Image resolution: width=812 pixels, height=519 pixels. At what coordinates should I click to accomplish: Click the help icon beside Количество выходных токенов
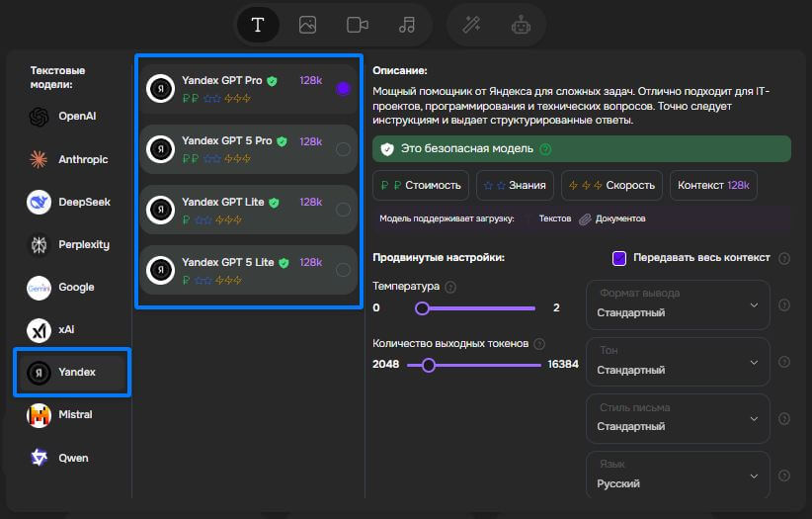point(538,344)
